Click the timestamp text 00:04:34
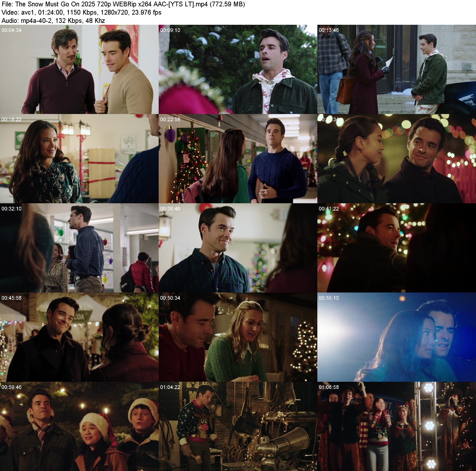This screenshot has width=476, height=471. click(11, 30)
